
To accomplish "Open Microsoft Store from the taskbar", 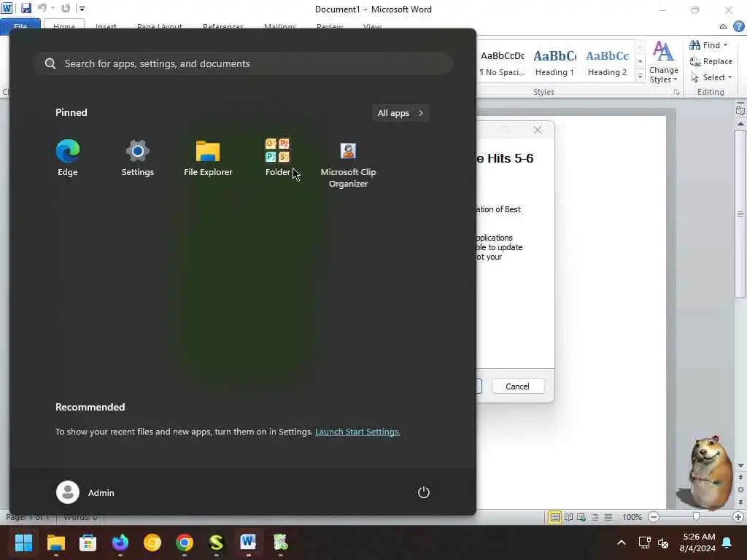I will click(x=88, y=542).
